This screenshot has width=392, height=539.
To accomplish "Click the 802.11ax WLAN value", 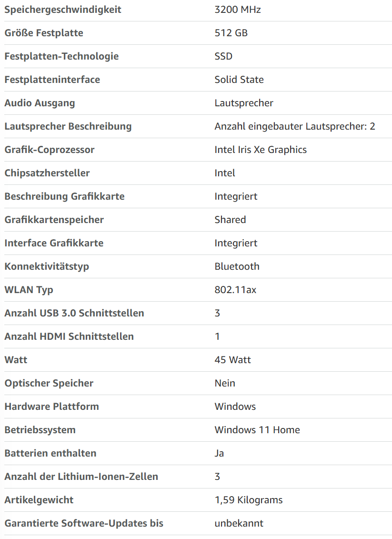I will (235, 290).
